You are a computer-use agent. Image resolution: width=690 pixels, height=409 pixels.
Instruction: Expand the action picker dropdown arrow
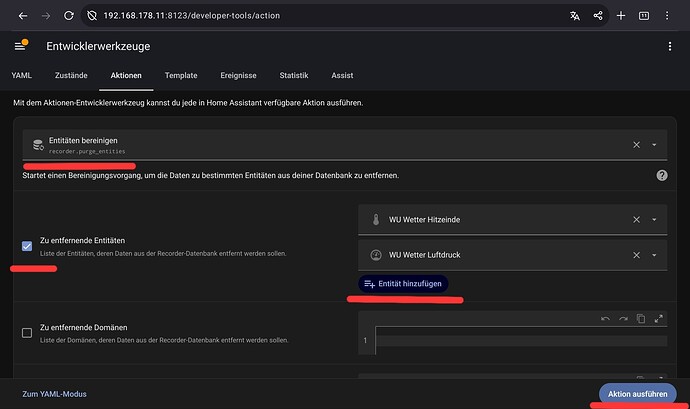point(654,145)
